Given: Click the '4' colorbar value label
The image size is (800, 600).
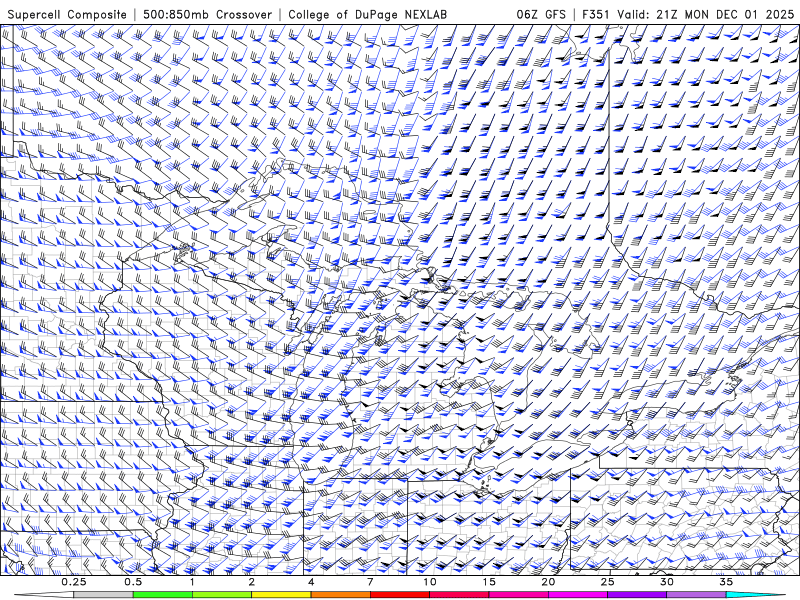Looking at the screenshot, I should pos(311,582).
